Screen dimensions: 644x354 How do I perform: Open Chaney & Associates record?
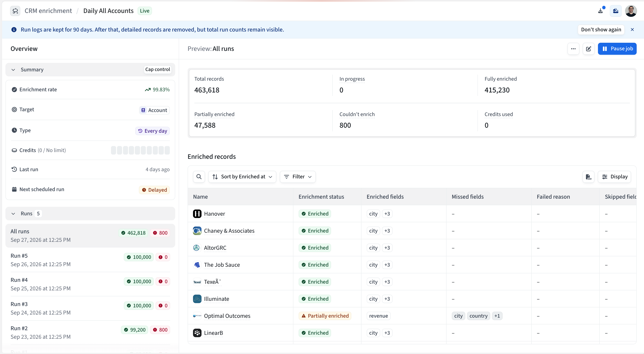coord(229,231)
